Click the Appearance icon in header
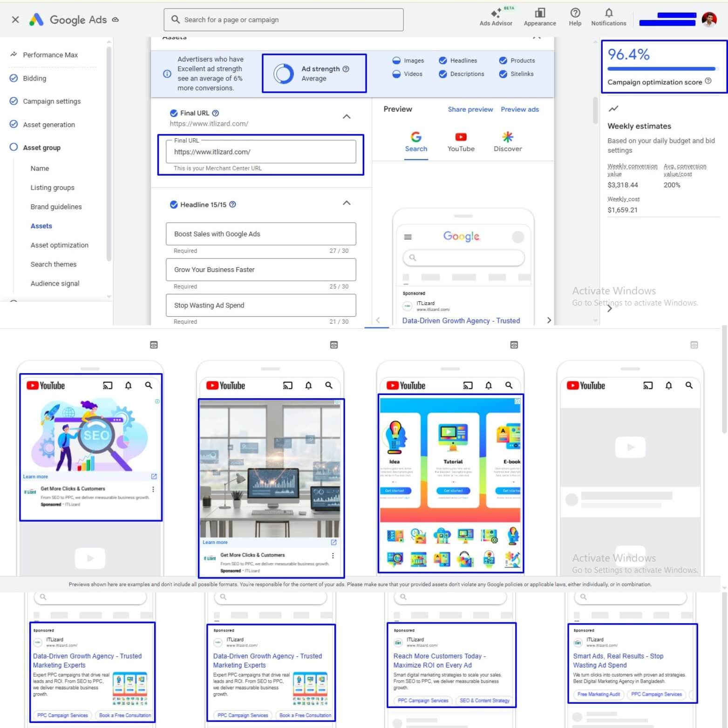The width and height of the screenshot is (728, 728). click(x=539, y=13)
